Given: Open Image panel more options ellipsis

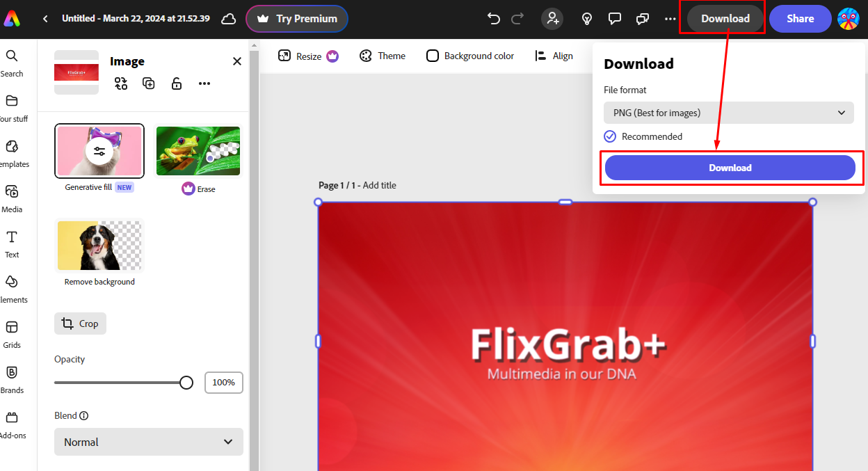Looking at the screenshot, I should pyautogui.click(x=204, y=83).
